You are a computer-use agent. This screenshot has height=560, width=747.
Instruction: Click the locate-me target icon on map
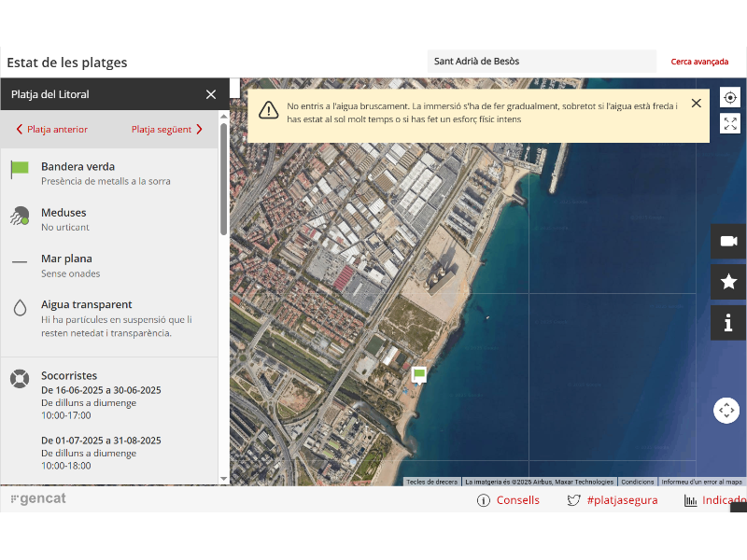click(730, 97)
